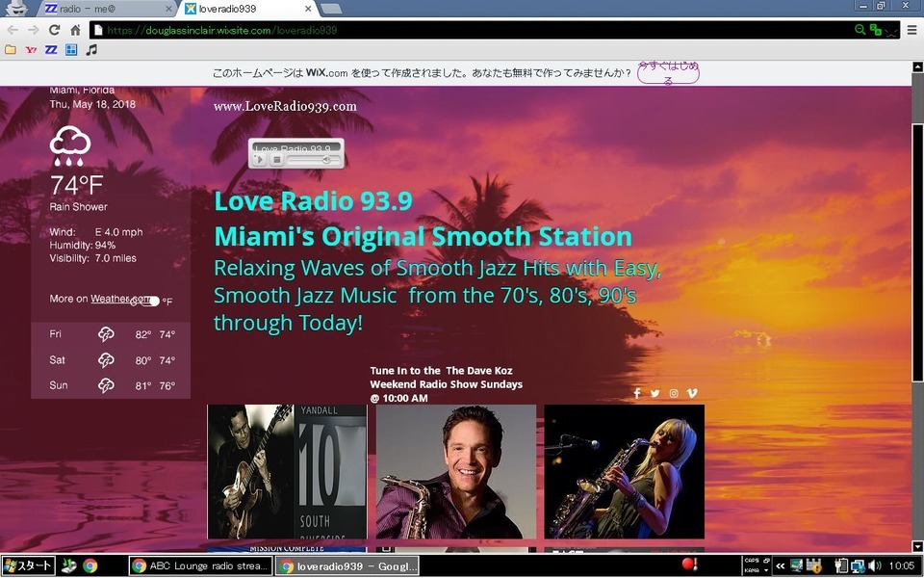924x578 pixels.
Task: Close the loveradio939 tab
Action: [308, 9]
